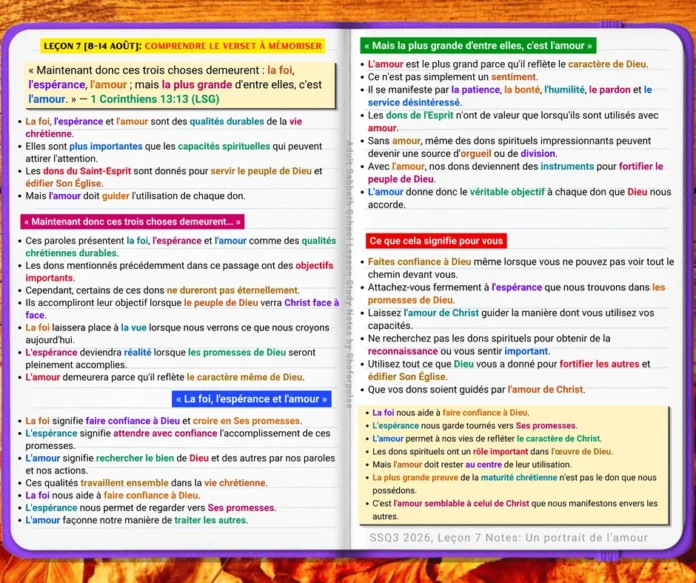Image resolution: width=696 pixels, height=583 pixels.
Task: Click the phrase "traiter les autres"
Action: tap(210, 520)
